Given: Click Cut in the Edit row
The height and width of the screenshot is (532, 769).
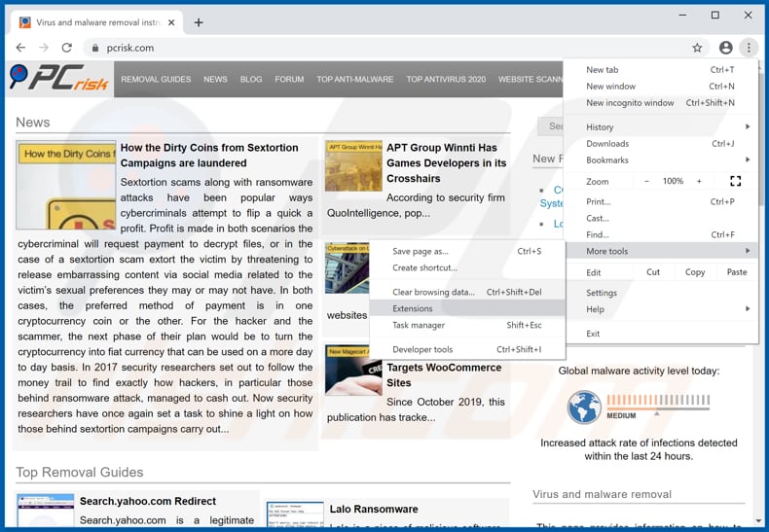Looking at the screenshot, I should point(653,272).
